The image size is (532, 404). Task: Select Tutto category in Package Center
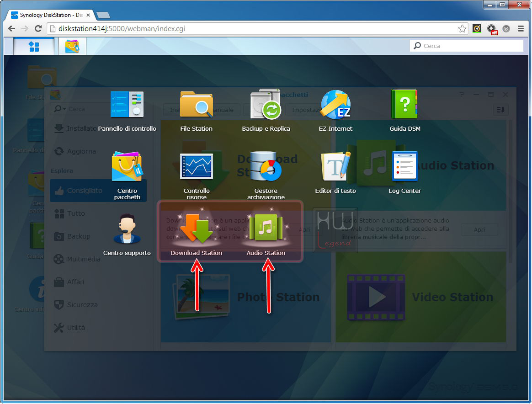(69, 213)
